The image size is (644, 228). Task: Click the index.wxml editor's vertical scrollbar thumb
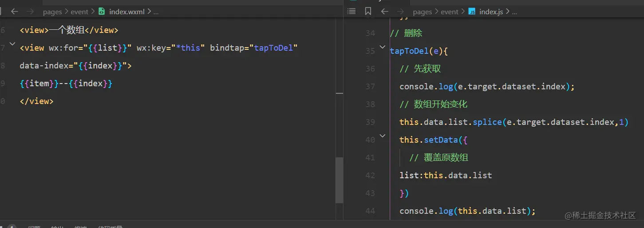[x=340, y=180]
